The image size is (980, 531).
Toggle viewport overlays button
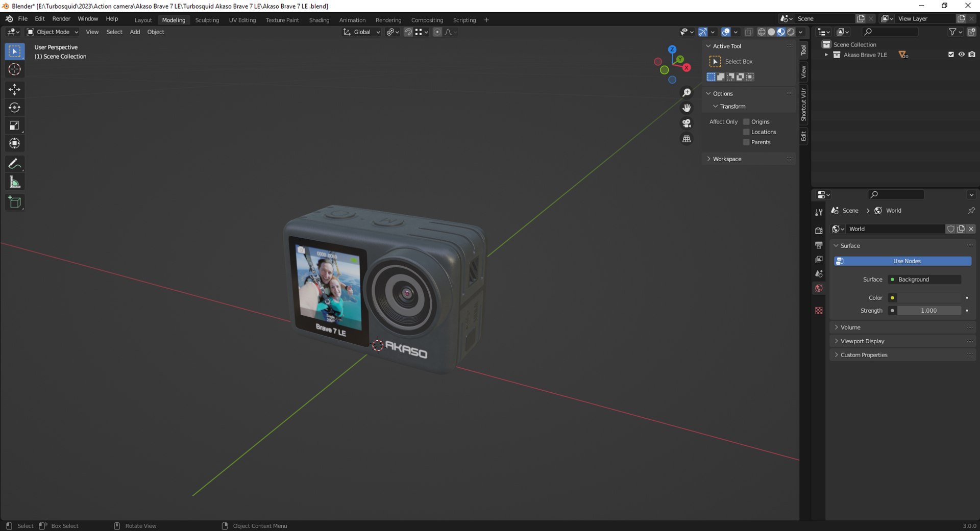[726, 32]
